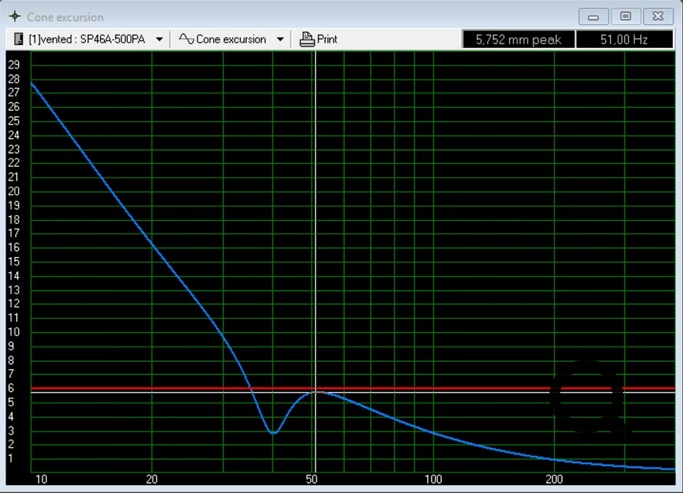
Task: Click the 29 label on the vertical axis
Action: coord(13,64)
